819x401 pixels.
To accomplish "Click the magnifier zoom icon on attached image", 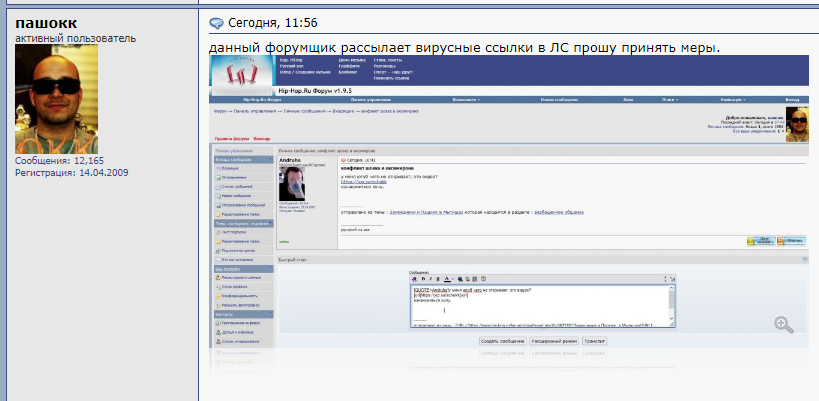I will click(x=783, y=324).
